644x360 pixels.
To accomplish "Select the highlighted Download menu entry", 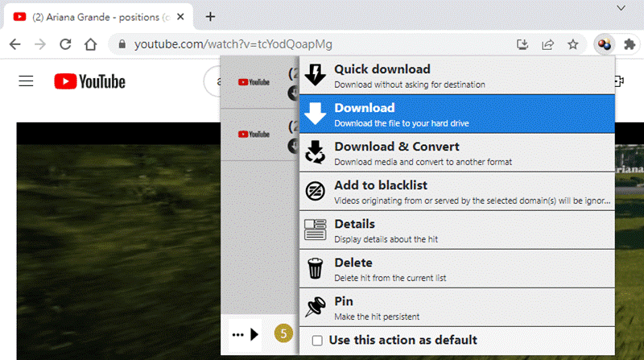I will click(456, 114).
